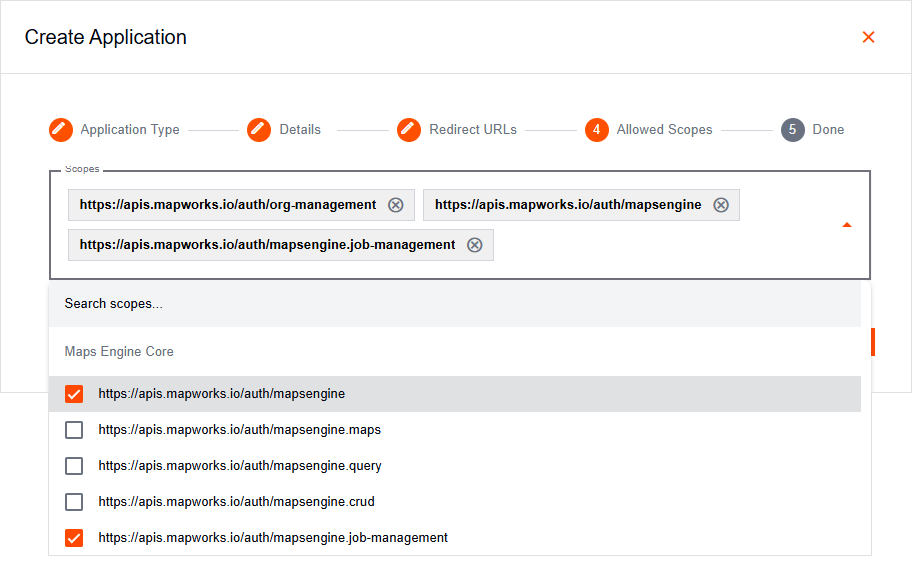Click the step 4 Allowed Scopes circle
The image size is (912, 562).
597,130
